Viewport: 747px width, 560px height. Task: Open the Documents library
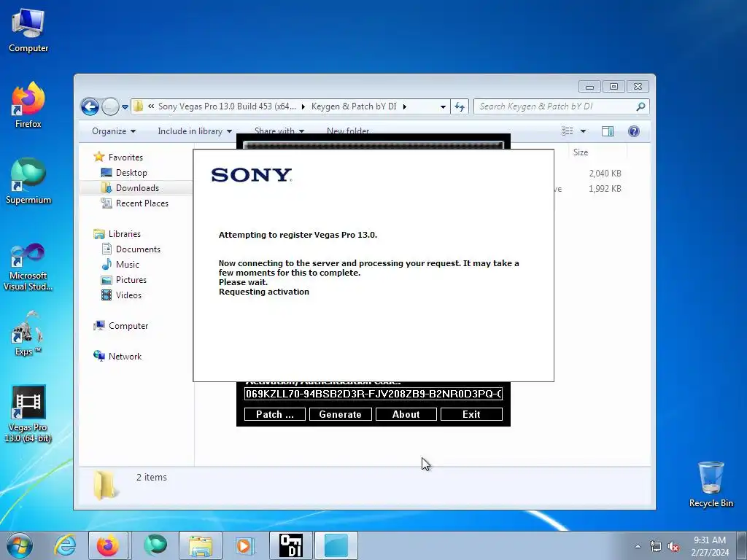click(x=138, y=249)
